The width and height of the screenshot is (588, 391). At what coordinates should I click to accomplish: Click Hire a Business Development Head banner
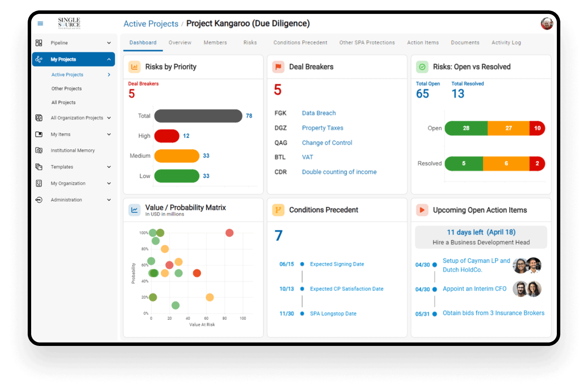click(x=481, y=237)
